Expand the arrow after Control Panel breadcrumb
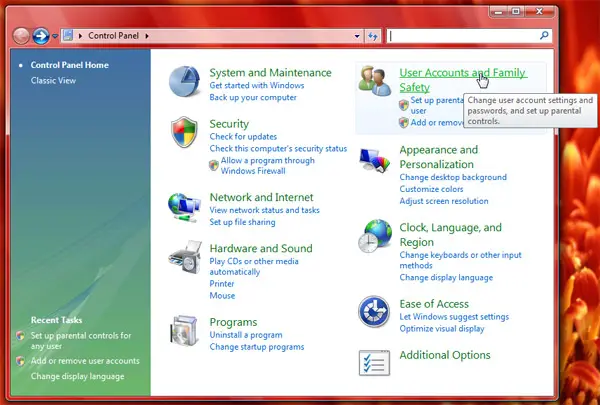The width and height of the screenshot is (600, 405). click(147, 36)
